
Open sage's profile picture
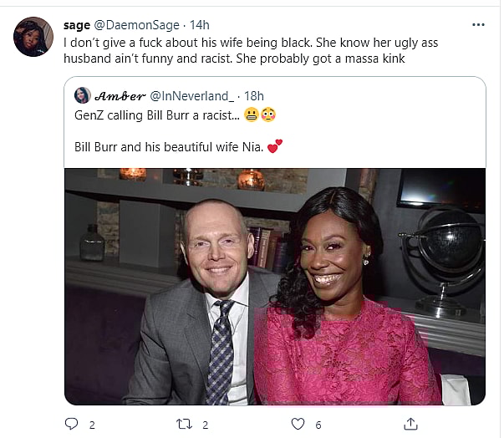(x=33, y=36)
